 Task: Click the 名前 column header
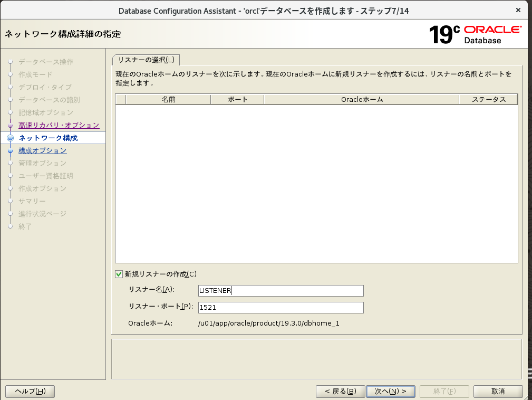(x=168, y=99)
